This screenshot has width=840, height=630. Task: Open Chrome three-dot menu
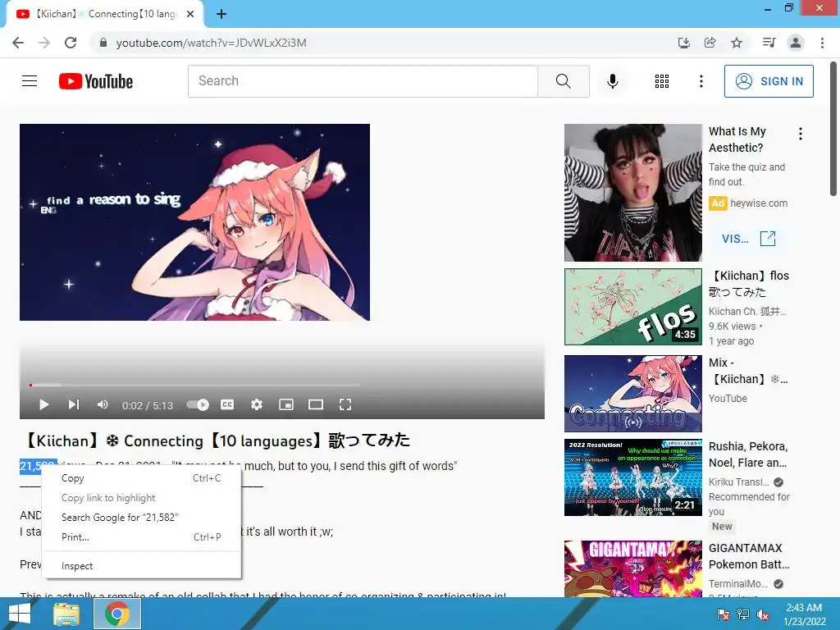click(822, 43)
